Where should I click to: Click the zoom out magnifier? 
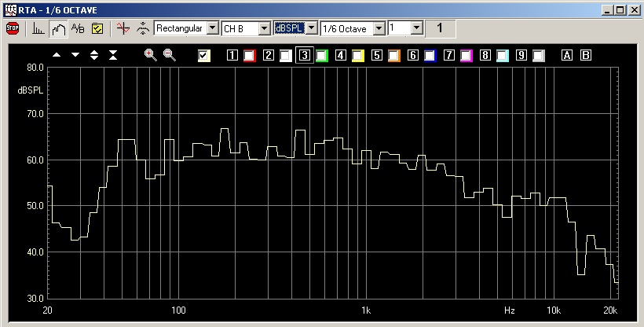tap(169, 55)
